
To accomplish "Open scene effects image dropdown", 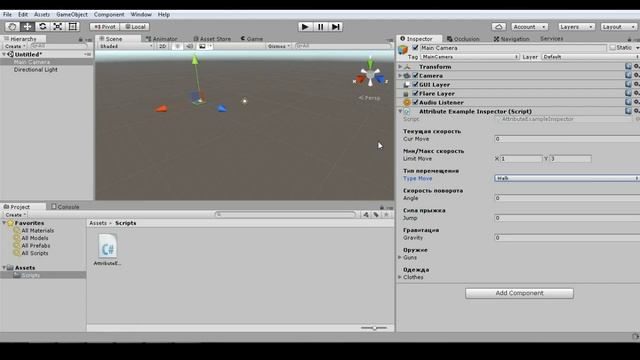I will click(x=205, y=46).
